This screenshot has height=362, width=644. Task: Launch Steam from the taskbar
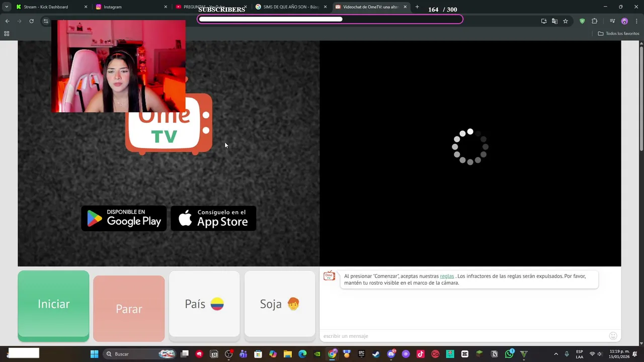tap(376, 354)
